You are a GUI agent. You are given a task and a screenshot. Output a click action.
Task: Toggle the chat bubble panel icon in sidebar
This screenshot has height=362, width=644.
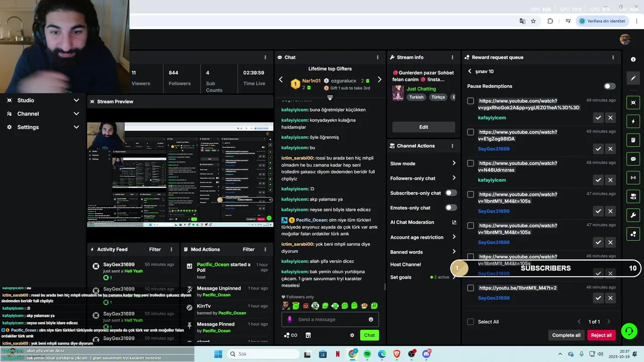(x=633, y=159)
